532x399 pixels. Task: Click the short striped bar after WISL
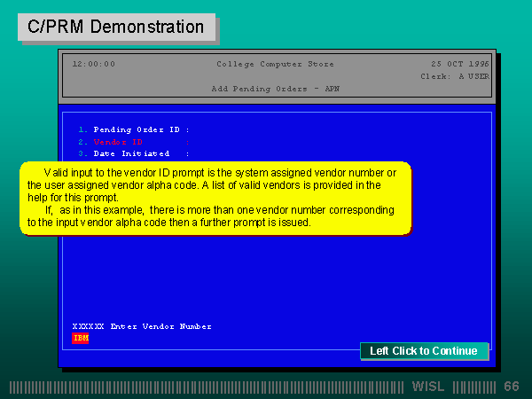pos(474,387)
